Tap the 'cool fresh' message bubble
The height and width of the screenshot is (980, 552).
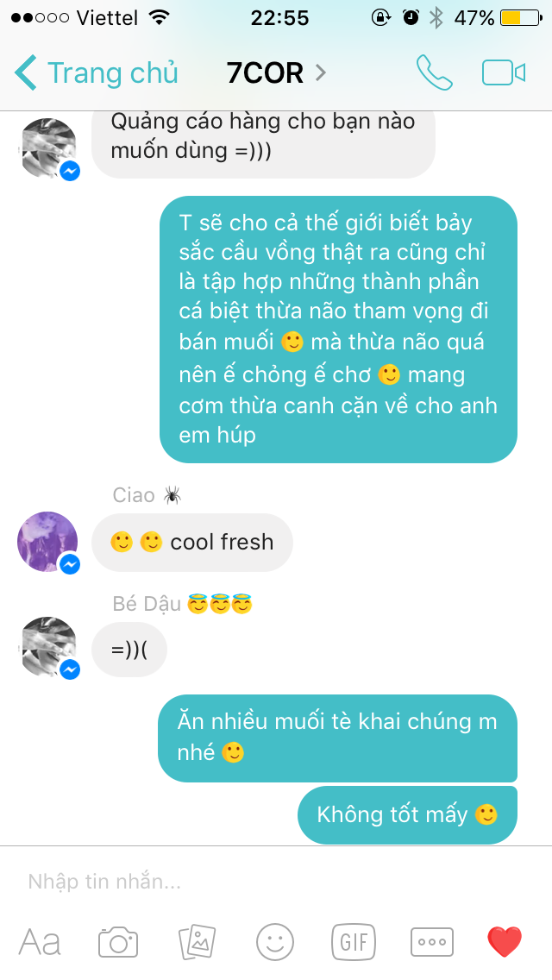point(192,542)
